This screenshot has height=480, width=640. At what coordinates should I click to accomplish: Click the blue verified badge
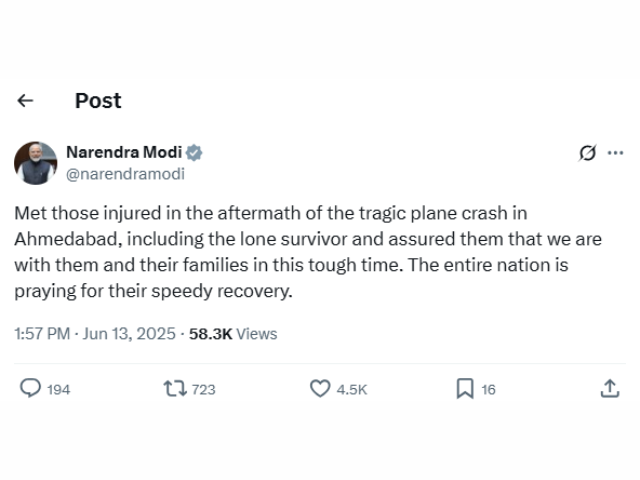coord(195,153)
